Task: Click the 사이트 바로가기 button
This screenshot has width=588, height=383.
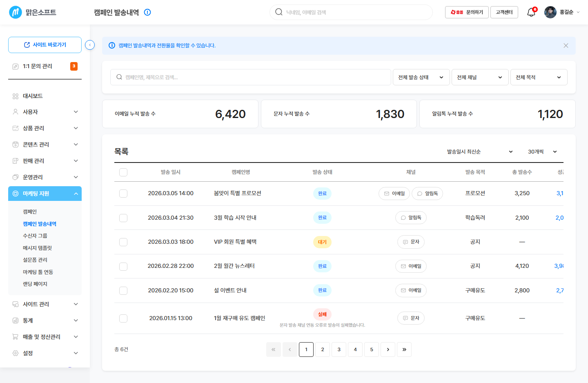Action: pos(45,45)
